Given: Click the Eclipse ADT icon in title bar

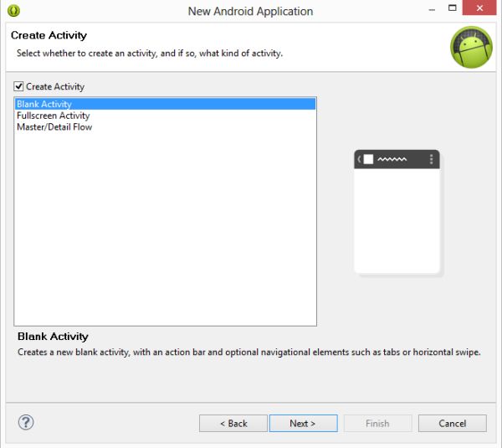Looking at the screenshot, I should coord(13,11).
